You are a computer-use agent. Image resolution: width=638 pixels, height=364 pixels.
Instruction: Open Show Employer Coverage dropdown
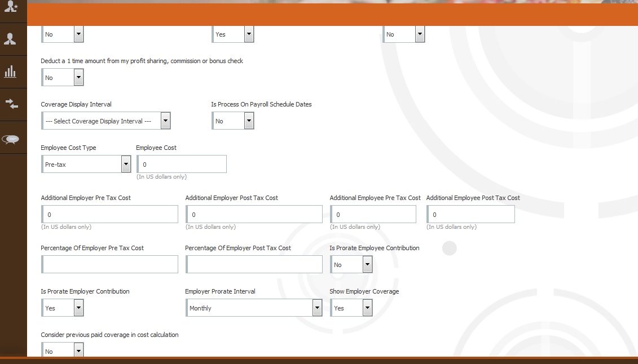click(x=351, y=308)
